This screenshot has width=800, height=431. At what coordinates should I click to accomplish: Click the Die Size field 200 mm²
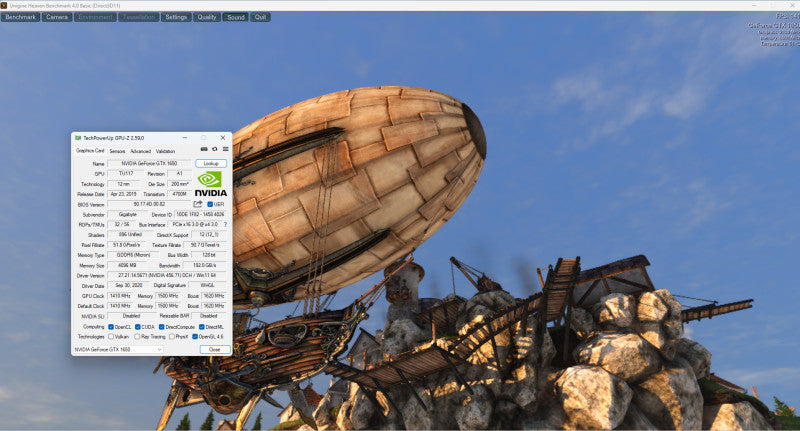coord(180,184)
